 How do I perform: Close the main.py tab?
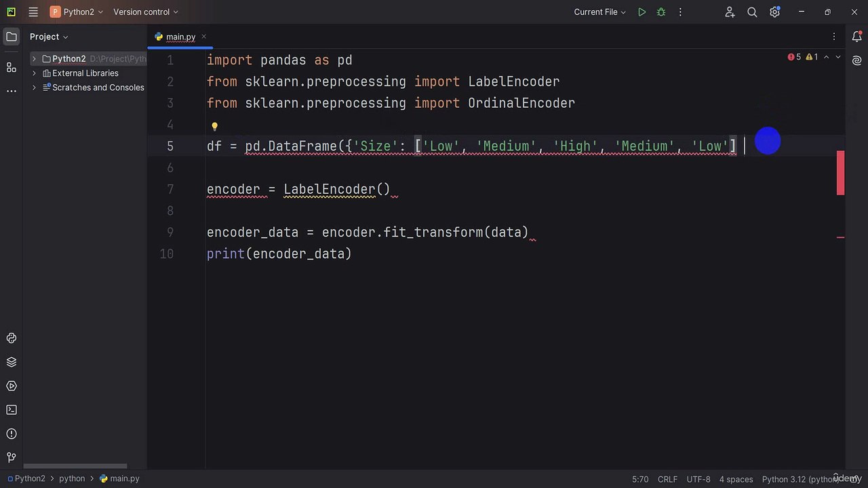203,37
